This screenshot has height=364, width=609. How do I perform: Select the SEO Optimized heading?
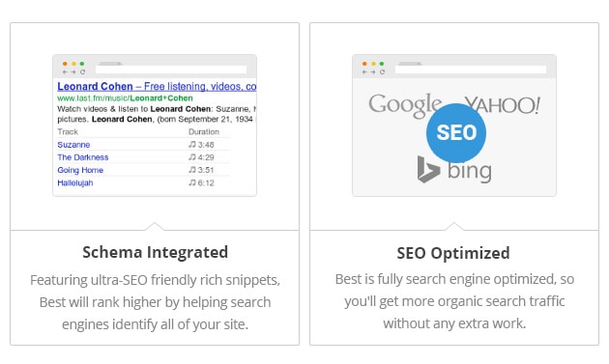pos(453,253)
